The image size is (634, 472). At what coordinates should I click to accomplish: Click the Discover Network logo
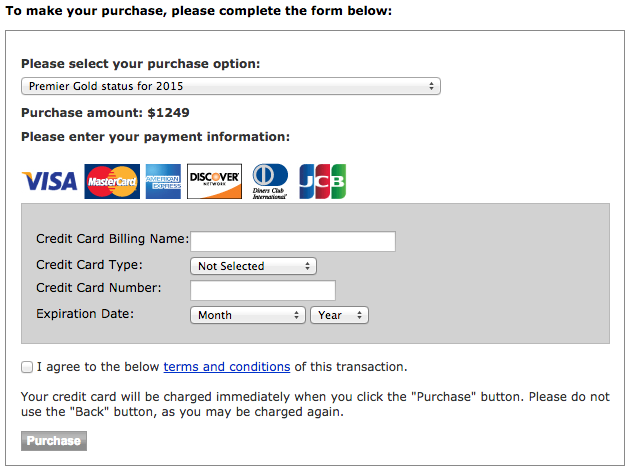click(214, 181)
